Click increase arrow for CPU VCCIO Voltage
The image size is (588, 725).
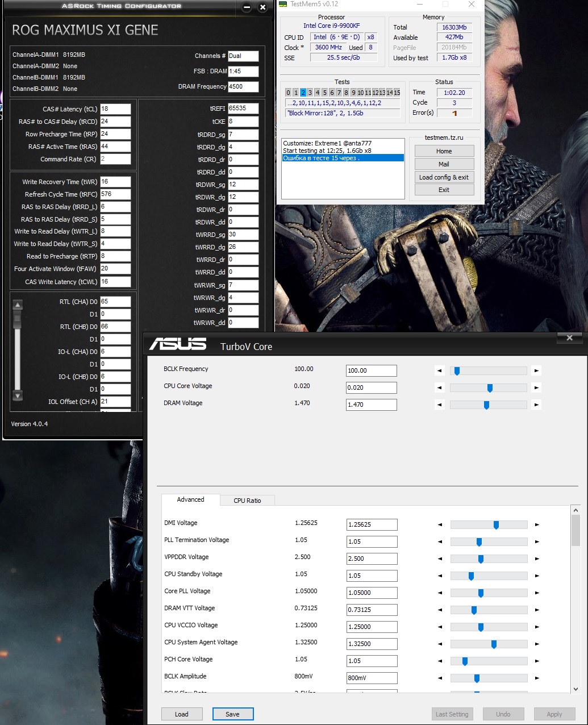[x=537, y=627]
